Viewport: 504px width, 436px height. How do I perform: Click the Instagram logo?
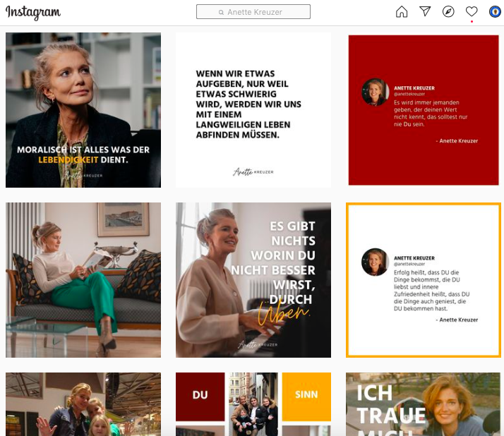coord(32,13)
